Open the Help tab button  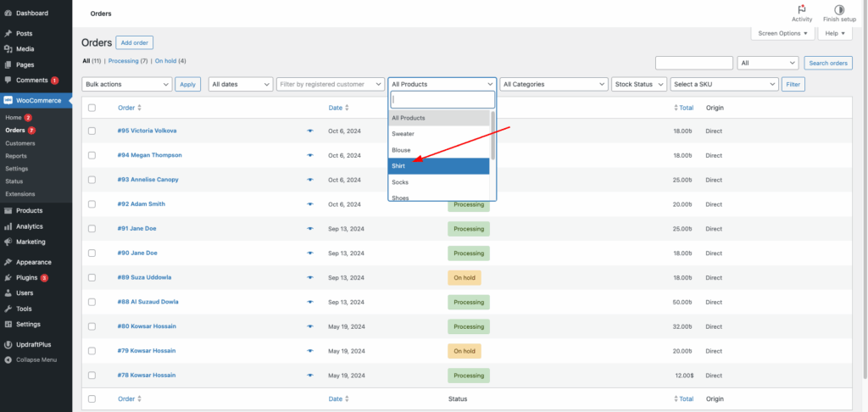point(835,33)
